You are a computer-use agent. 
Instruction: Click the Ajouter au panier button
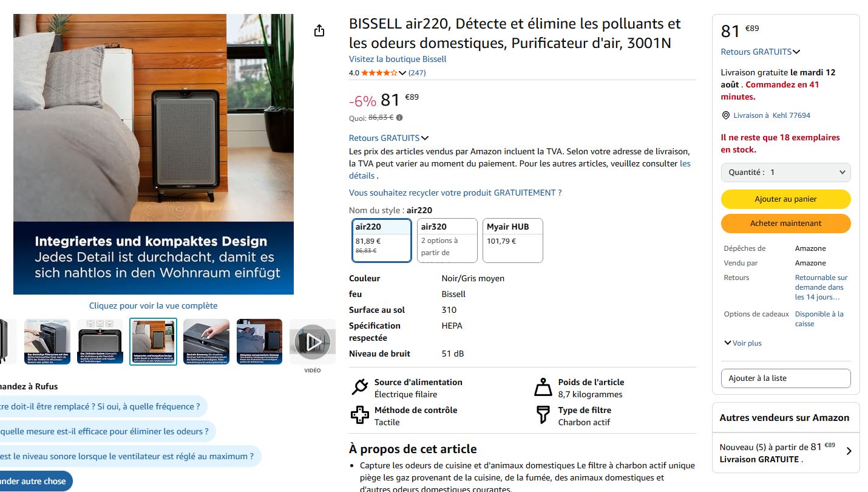coord(786,199)
